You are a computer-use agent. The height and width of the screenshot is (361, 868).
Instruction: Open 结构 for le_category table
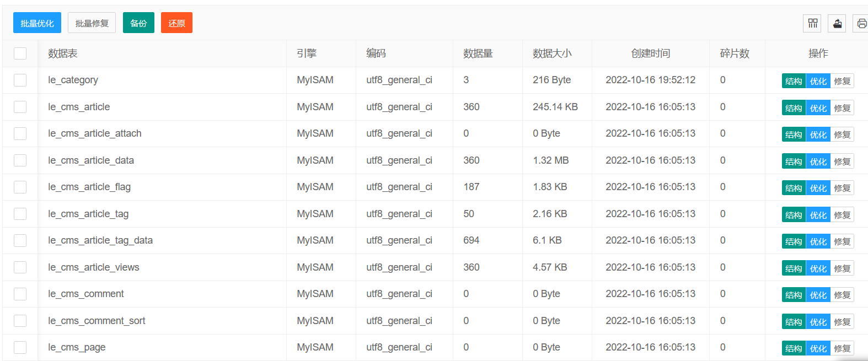tap(794, 81)
